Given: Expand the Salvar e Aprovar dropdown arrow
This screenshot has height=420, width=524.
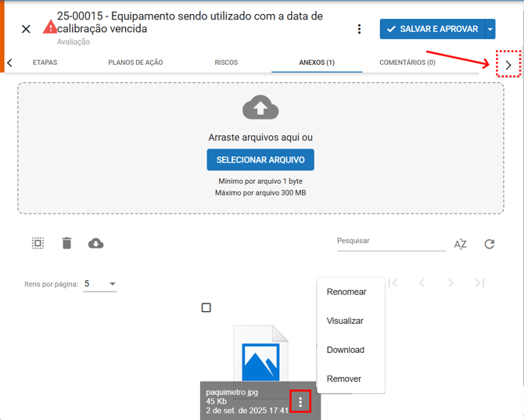Looking at the screenshot, I should click(490, 29).
